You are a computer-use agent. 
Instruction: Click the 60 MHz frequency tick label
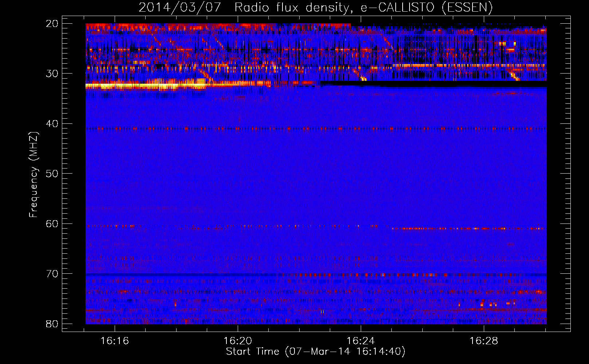tap(52, 224)
